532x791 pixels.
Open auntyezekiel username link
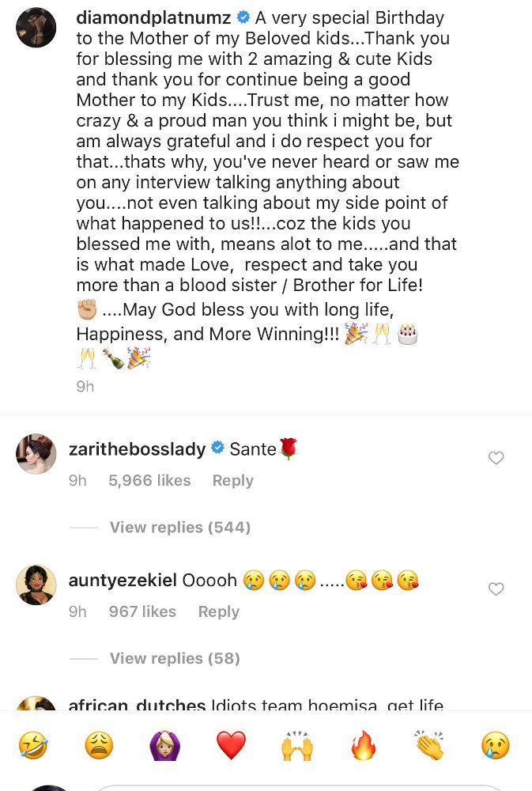click(123, 580)
